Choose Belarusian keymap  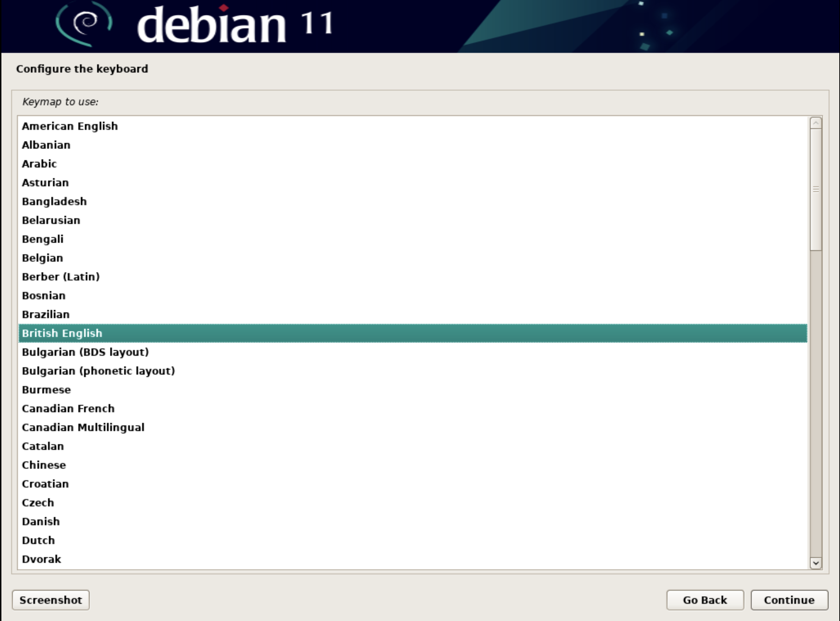pyautogui.click(x=413, y=220)
